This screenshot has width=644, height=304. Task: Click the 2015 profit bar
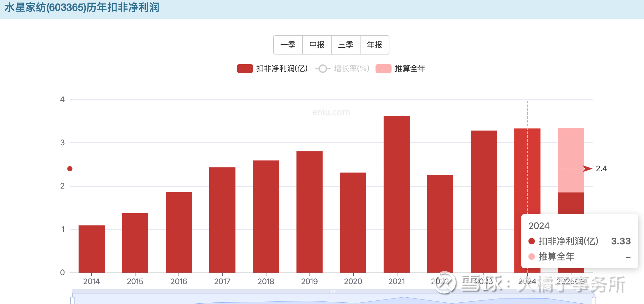(x=135, y=243)
